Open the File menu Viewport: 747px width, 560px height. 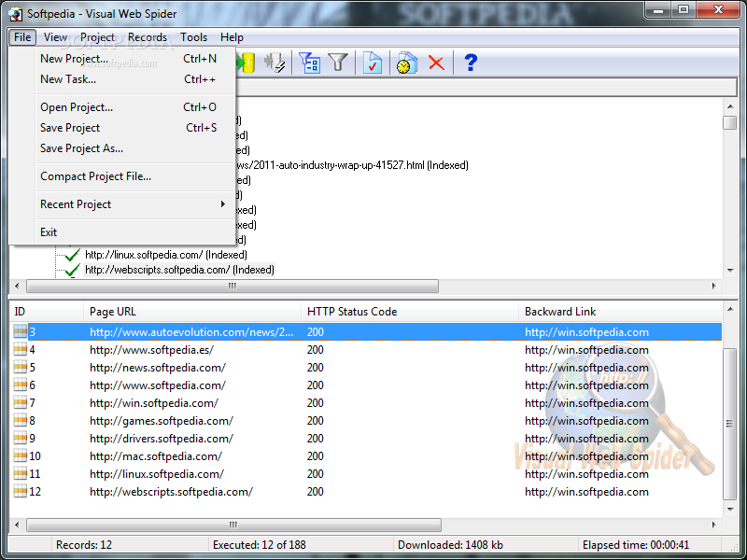pos(22,37)
